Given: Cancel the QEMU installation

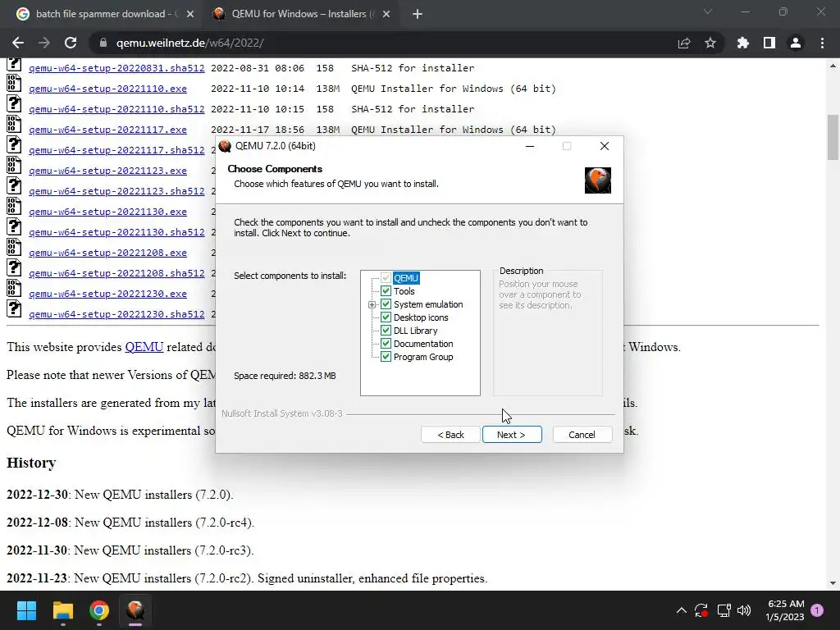Looking at the screenshot, I should 582,435.
